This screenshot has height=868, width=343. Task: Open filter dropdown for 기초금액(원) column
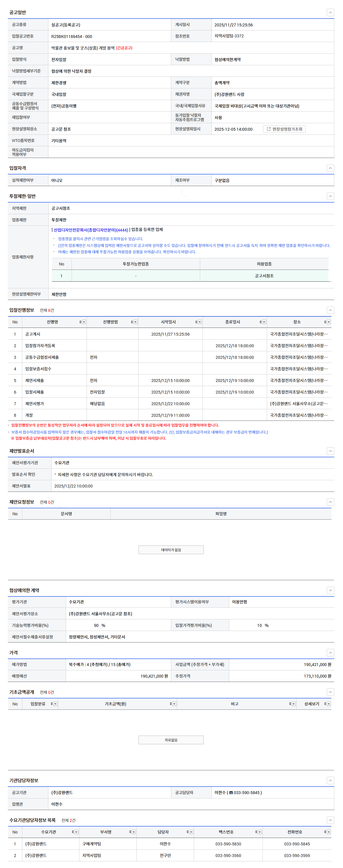pos(174,704)
